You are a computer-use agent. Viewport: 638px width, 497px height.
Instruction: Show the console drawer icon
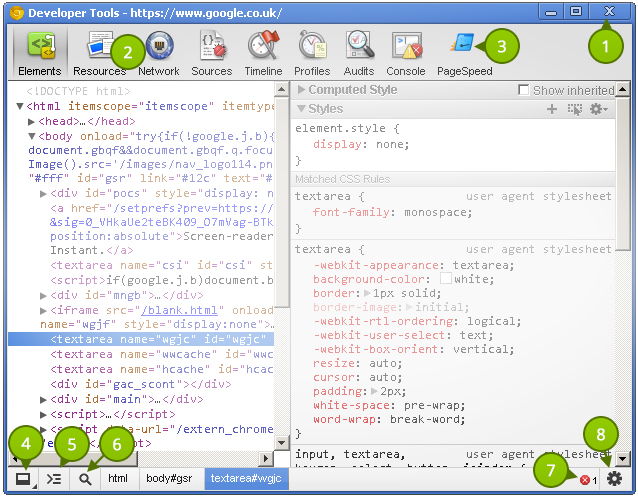click(x=54, y=479)
